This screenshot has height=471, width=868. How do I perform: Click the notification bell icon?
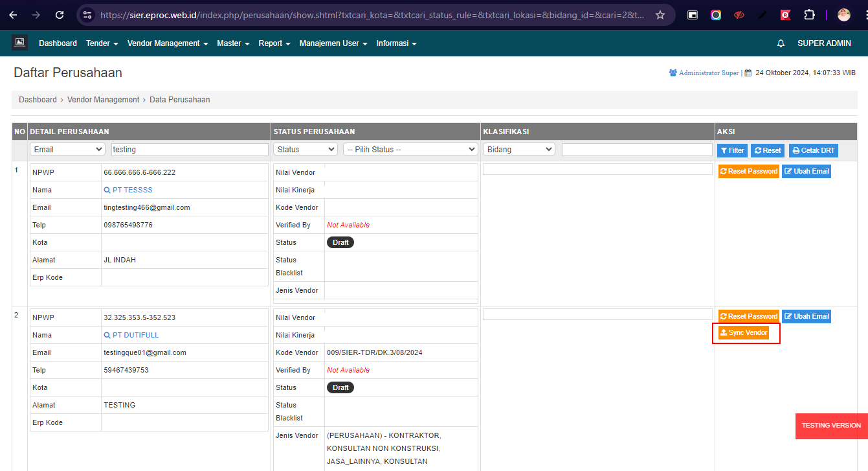pyautogui.click(x=781, y=43)
